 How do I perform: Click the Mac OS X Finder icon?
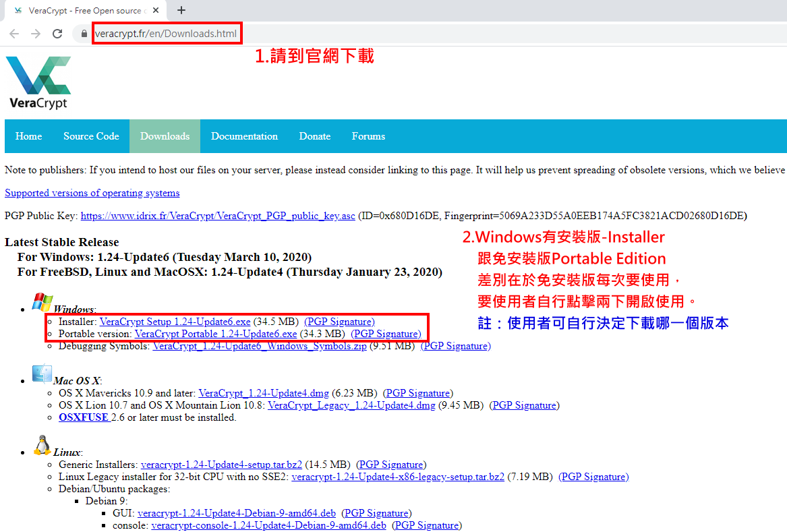42,374
